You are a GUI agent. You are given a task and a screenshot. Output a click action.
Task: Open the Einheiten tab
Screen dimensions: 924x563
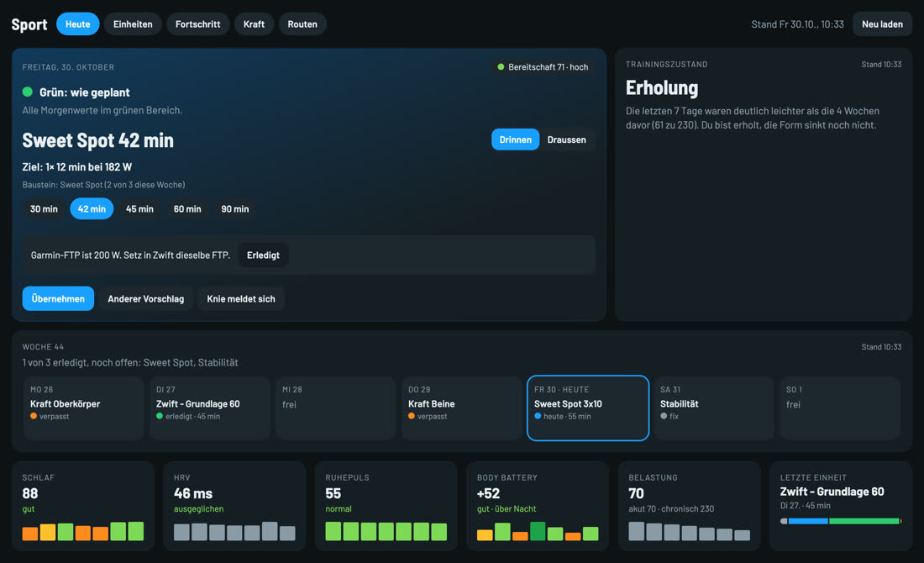[133, 24]
